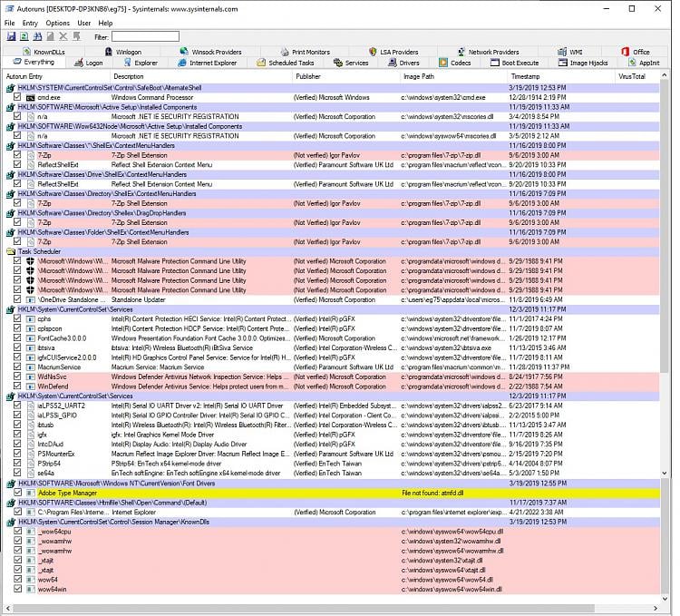Uncheck the ibtusb driver checkbox
This screenshot has width=680, height=616.
[17, 425]
